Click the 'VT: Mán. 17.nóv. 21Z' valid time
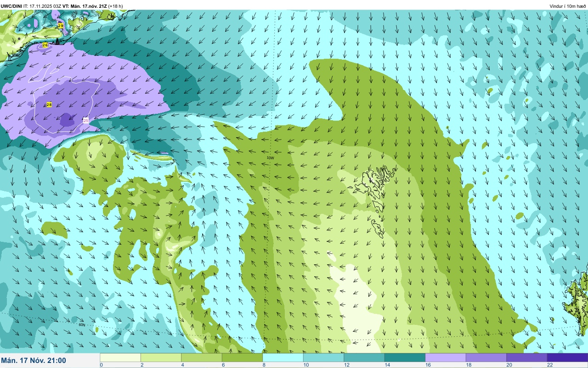Screen dimensions: 588x368 (85, 6)
